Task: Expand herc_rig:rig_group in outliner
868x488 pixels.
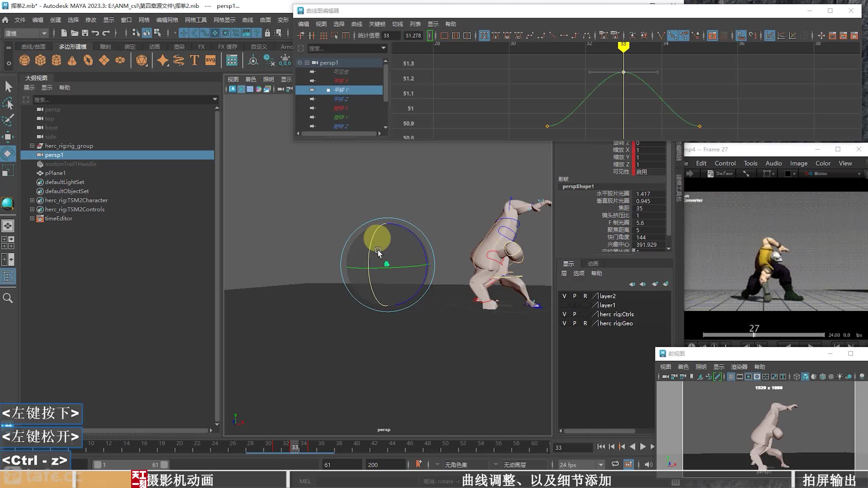Action: point(32,146)
